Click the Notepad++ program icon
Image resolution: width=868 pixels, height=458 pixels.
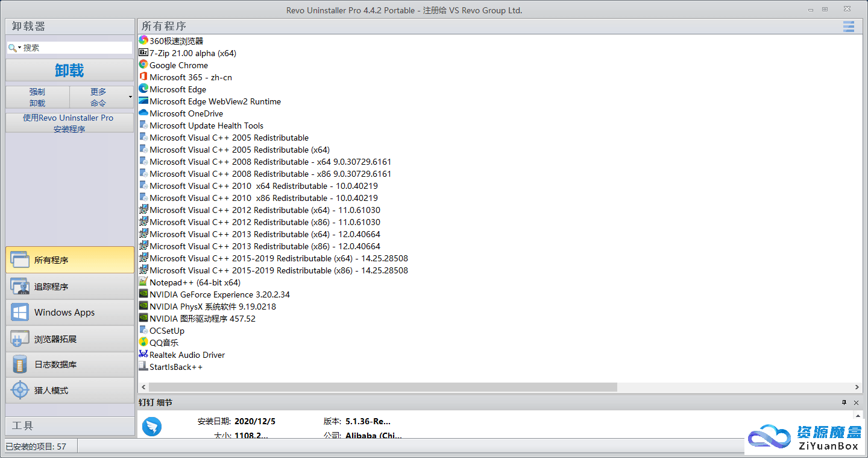[144, 282]
